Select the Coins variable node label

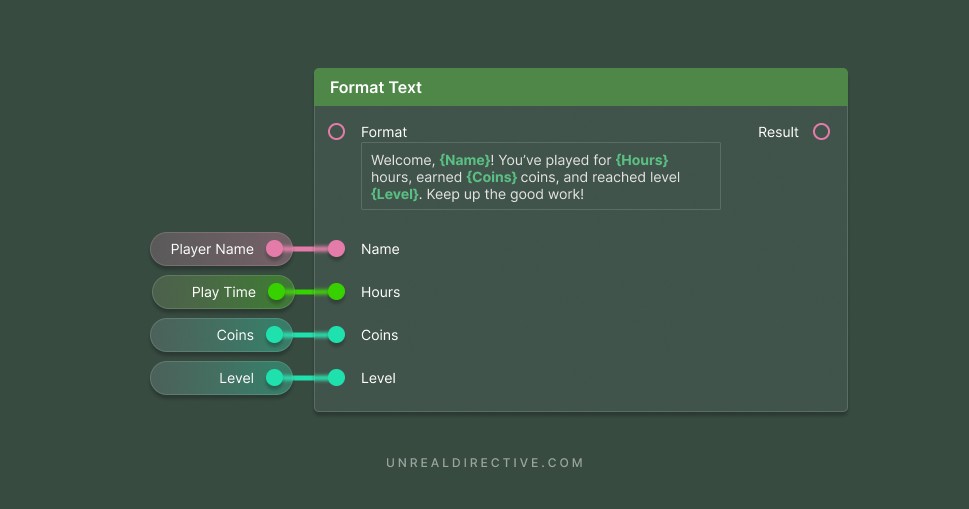pos(235,335)
